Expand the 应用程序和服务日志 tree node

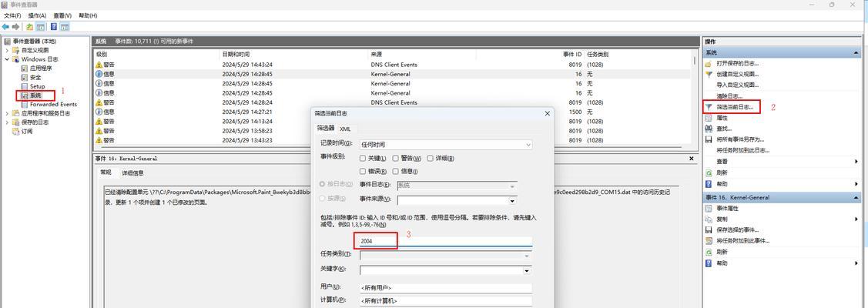(x=7, y=113)
